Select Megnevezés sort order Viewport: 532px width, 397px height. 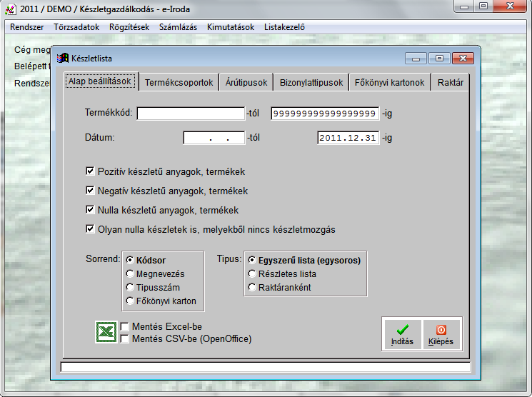(130, 273)
